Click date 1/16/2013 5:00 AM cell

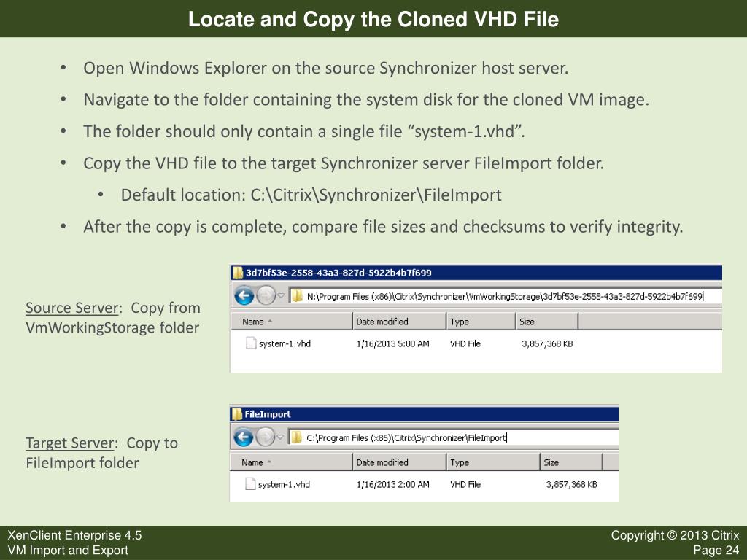[393, 343]
